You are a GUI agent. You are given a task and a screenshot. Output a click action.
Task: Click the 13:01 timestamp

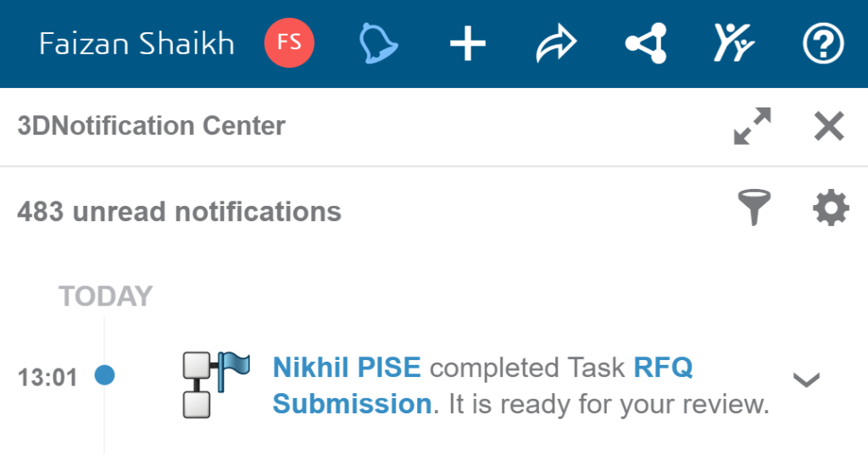point(47,379)
